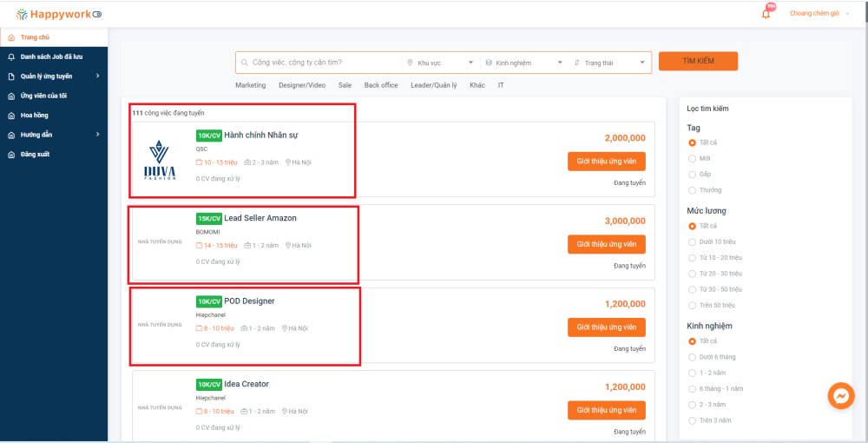The image size is (868, 443).
Task: Select the Mới tag radio option
Action: [692, 158]
